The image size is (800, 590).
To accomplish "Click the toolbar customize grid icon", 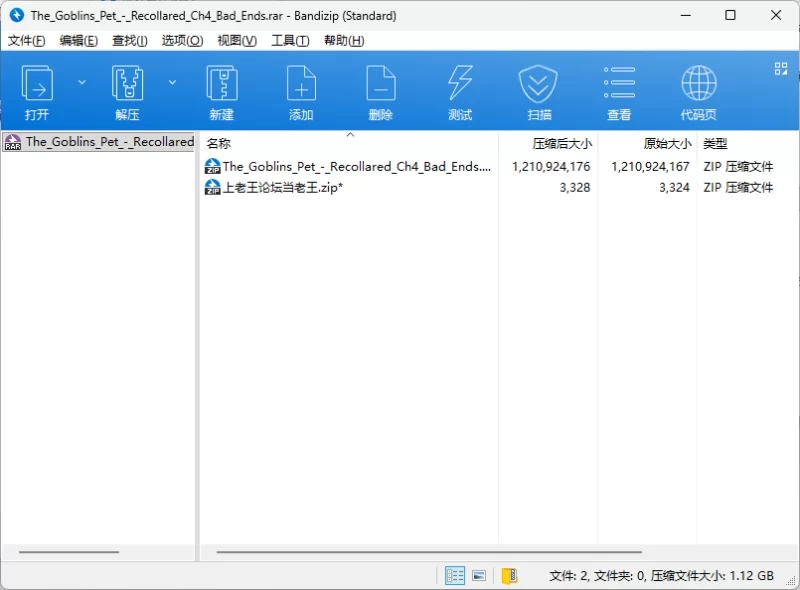I will (x=781, y=68).
